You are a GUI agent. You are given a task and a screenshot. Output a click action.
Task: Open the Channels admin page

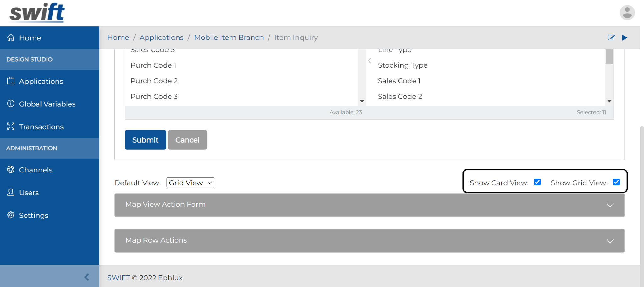point(36,170)
